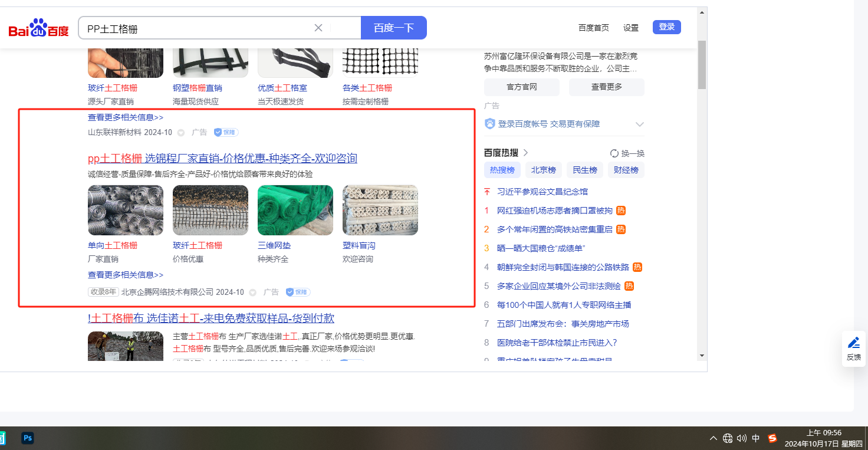Click the 钢塑格栅直销 link
The height and width of the screenshot is (450, 868).
[198, 88]
